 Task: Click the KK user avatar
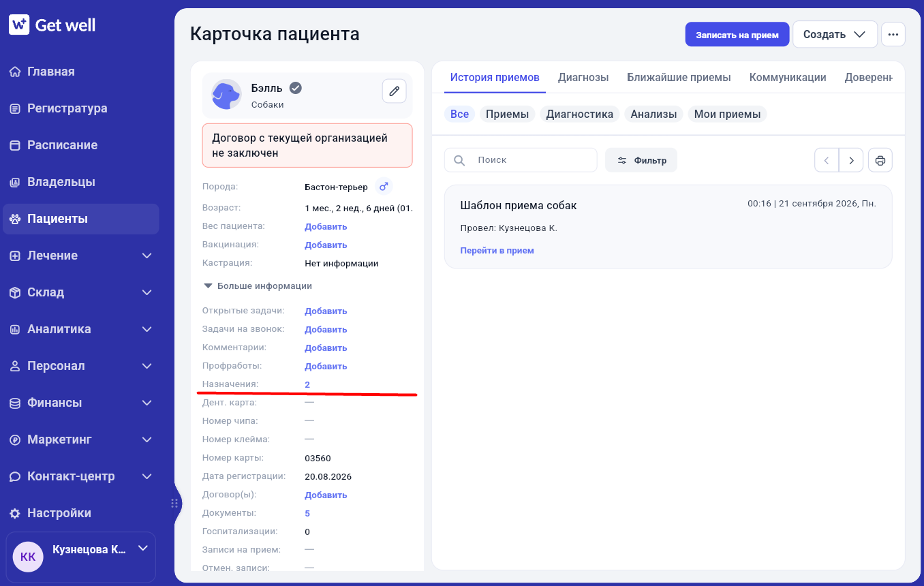click(x=28, y=557)
